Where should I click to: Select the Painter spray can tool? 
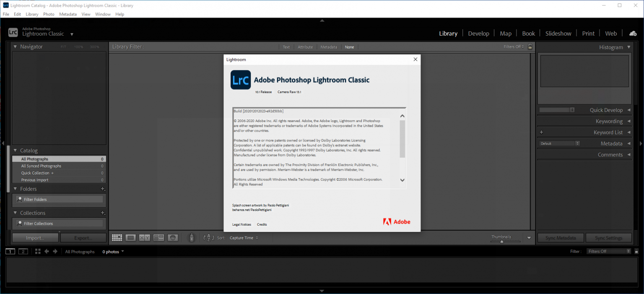(192, 238)
